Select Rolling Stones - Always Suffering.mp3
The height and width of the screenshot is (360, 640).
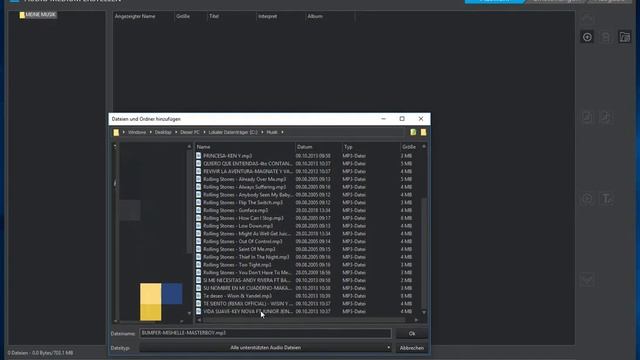pyautogui.click(x=307, y=187)
